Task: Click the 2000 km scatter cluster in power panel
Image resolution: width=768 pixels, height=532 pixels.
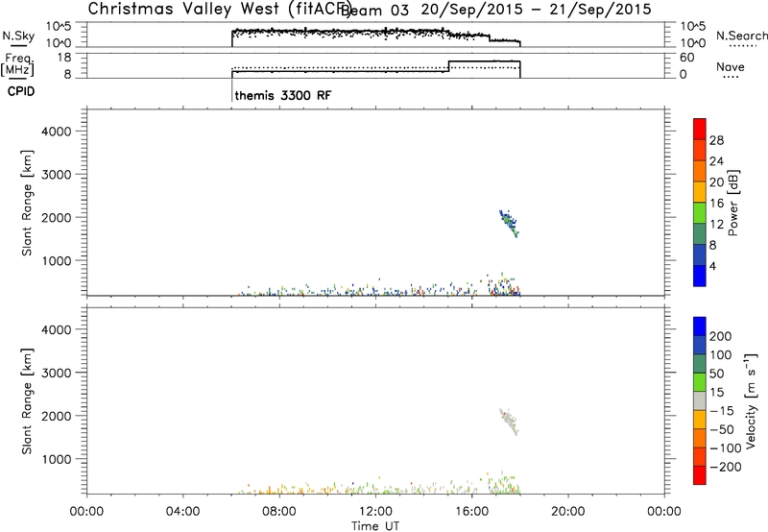Action: tap(509, 223)
